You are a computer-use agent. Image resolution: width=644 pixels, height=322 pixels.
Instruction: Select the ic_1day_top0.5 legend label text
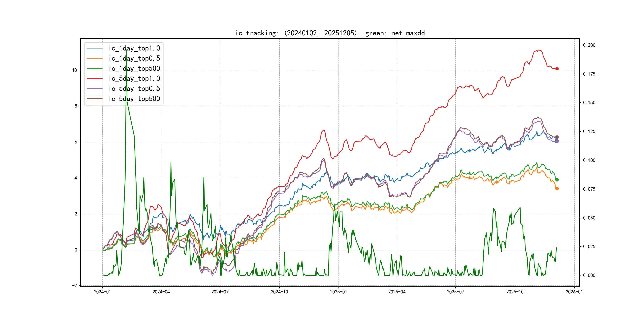pos(134,58)
